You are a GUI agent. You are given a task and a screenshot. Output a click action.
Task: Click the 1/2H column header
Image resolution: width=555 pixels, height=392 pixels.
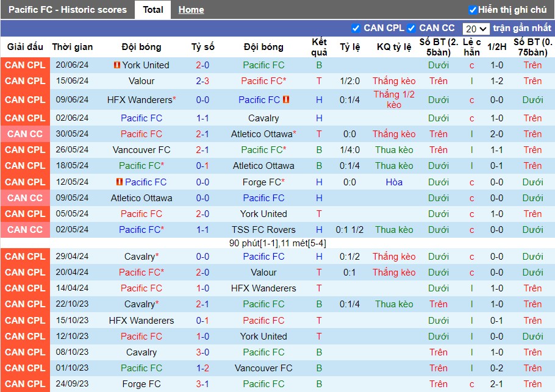[496, 47]
